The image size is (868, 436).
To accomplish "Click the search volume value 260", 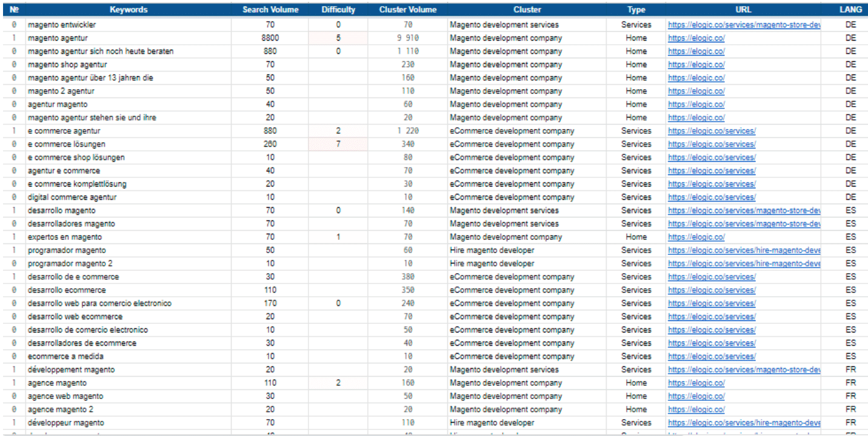I will (x=270, y=144).
